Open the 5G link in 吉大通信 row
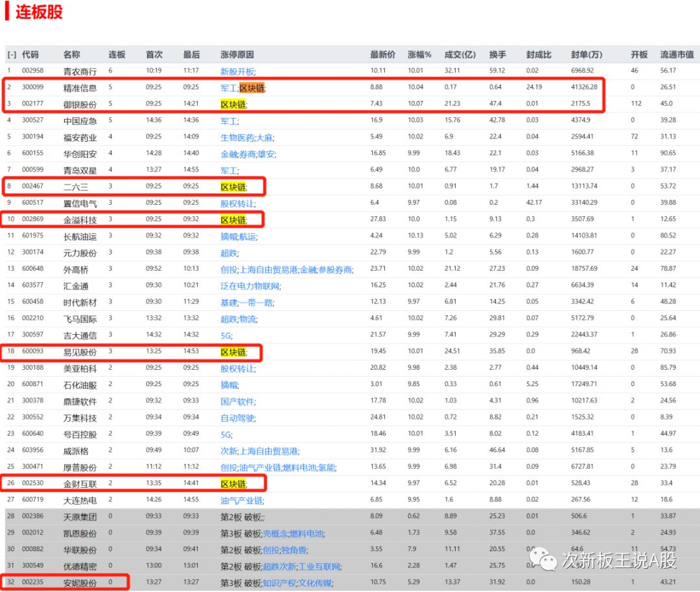 (226, 336)
